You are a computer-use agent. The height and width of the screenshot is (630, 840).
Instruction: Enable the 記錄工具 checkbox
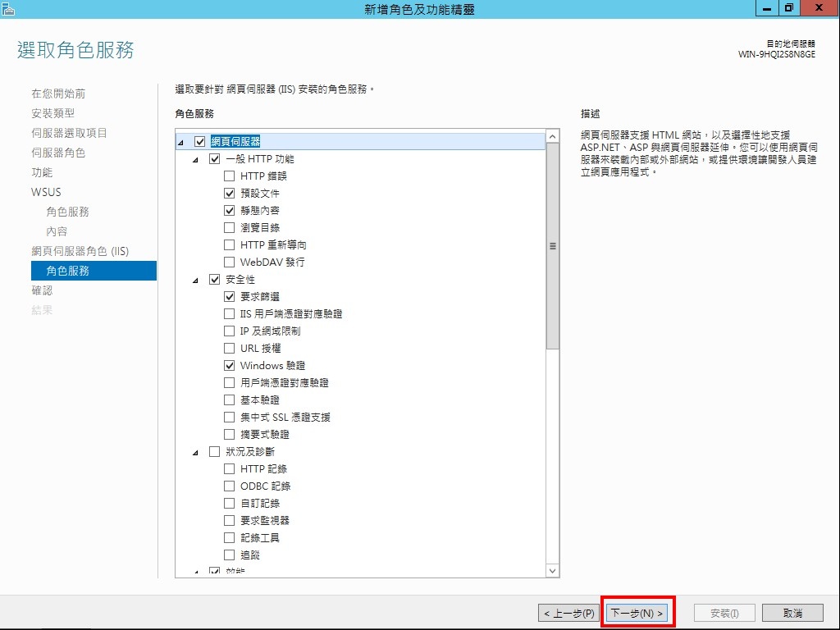(229, 537)
